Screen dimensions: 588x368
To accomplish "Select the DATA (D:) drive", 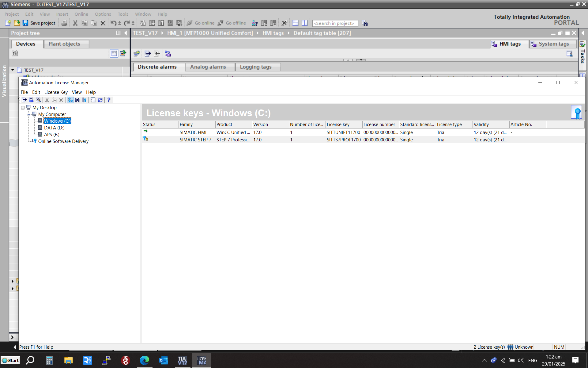I will (x=54, y=128).
